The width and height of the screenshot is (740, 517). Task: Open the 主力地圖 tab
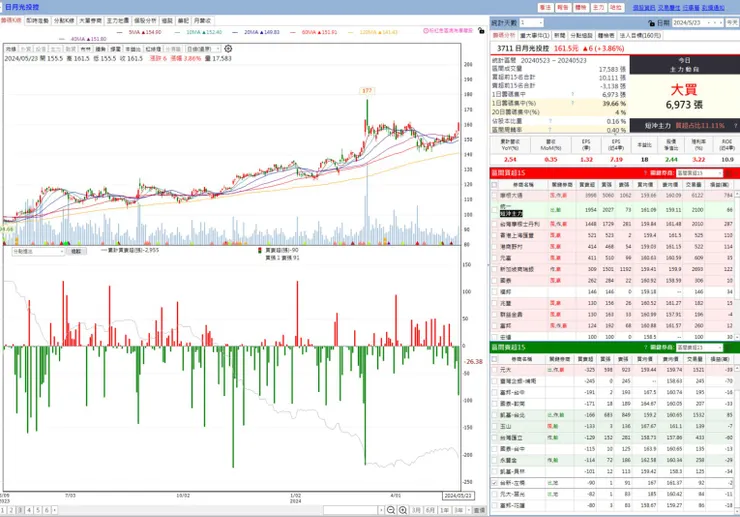point(118,21)
